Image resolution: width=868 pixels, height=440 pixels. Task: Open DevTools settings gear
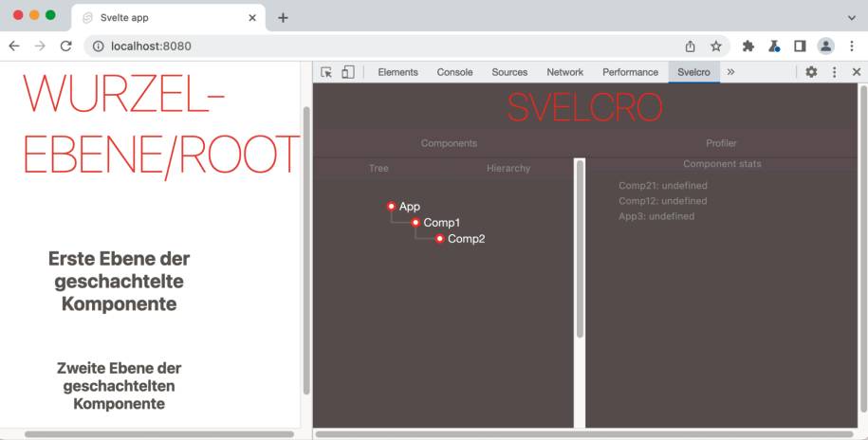click(x=811, y=72)
